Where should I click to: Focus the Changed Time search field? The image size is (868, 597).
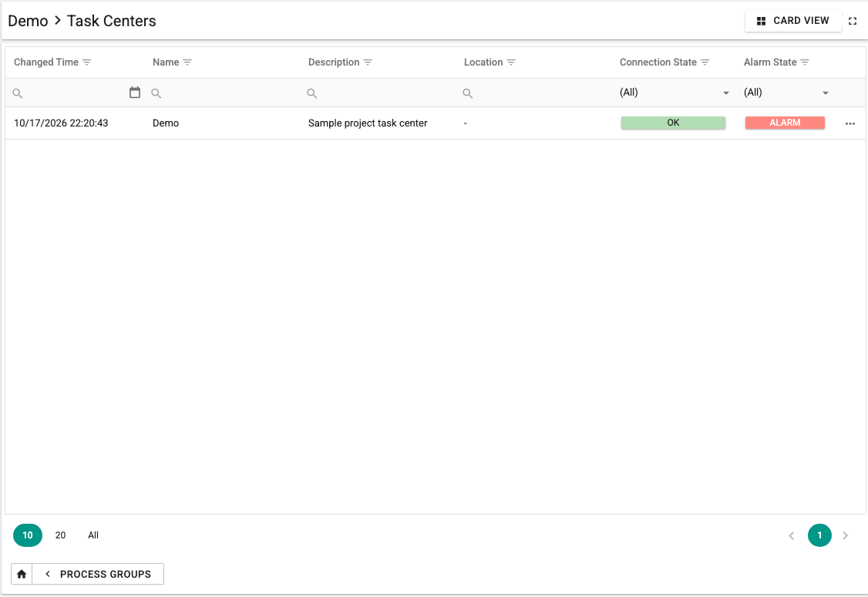click(75, 93)
